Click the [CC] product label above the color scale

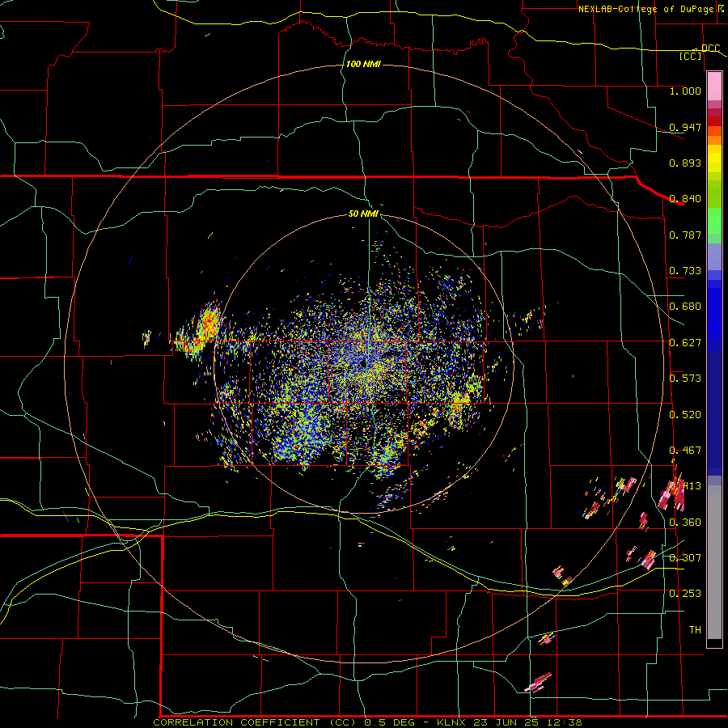click(x=691, y=56)
